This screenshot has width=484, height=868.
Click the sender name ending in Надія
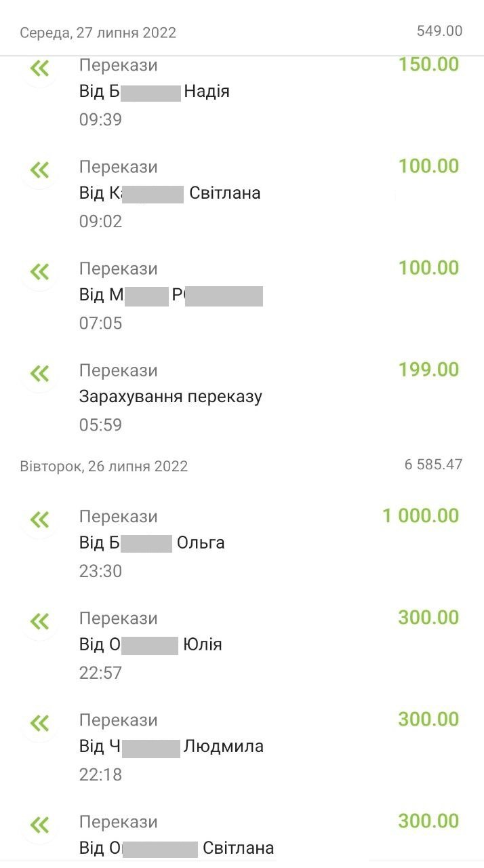(x=155, y=92)
